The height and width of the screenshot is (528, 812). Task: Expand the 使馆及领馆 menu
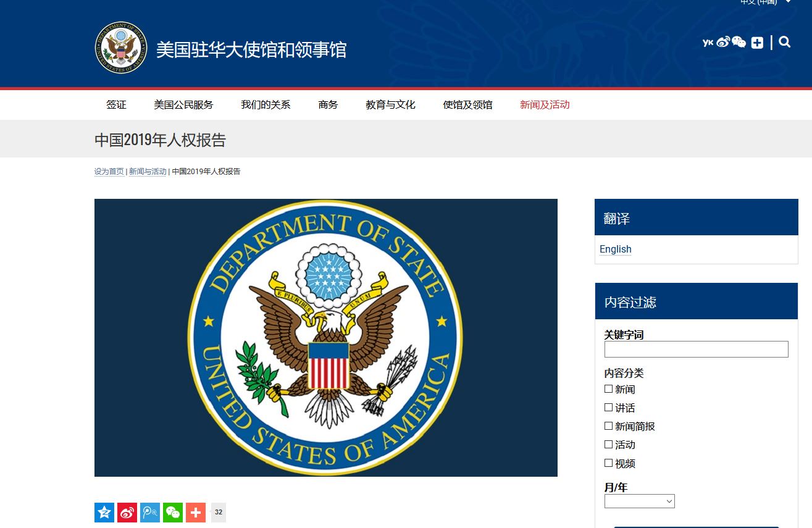(467, 105)
